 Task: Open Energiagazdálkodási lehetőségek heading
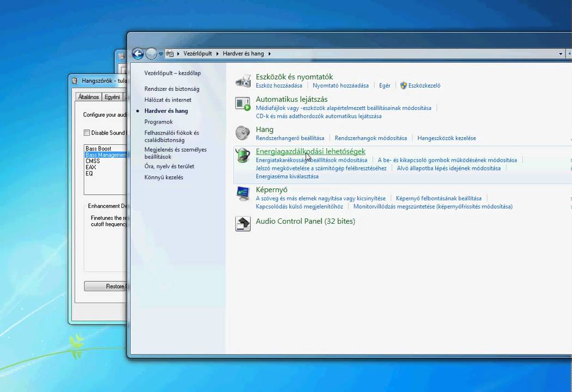coord(311,151)
